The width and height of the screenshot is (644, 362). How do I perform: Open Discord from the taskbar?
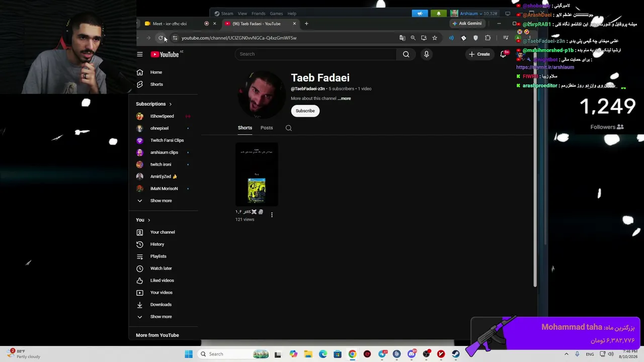(x=412, y=354)
